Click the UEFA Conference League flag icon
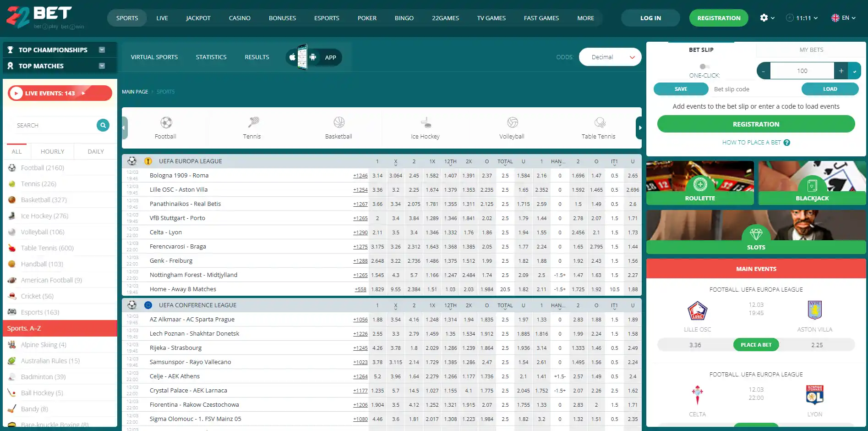868x431 pixels. tap(148, 305)
